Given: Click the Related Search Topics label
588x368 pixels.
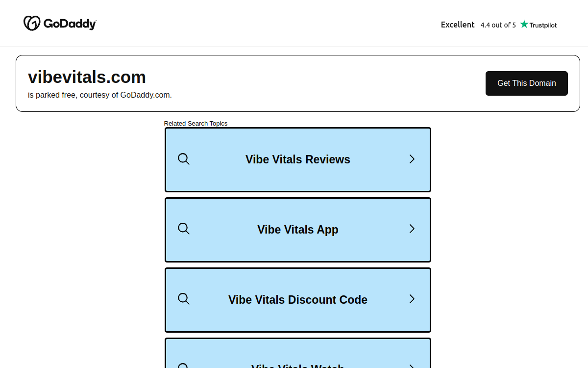Looking at the screenshot, I should point(196,123).
